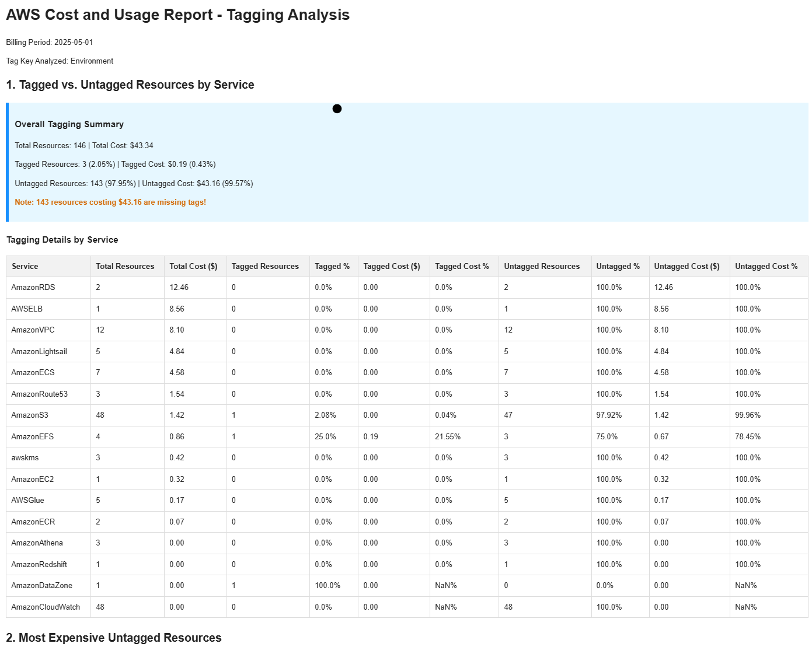Select the awskms service row

(x=24, y=457)
